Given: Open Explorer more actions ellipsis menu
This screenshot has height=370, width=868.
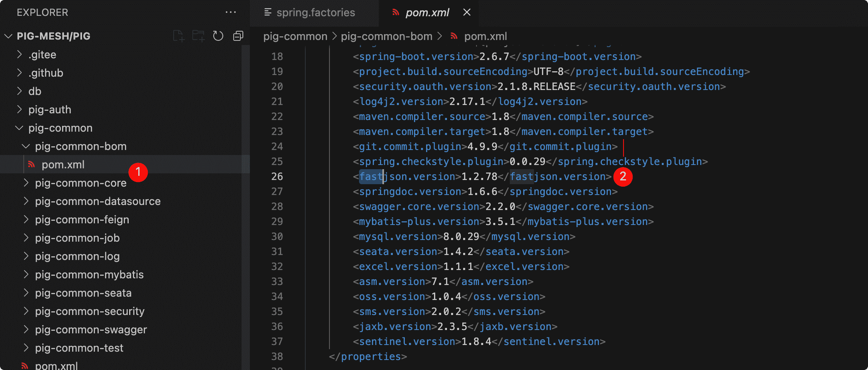Looking at the screenshot, I should (230, 12).
